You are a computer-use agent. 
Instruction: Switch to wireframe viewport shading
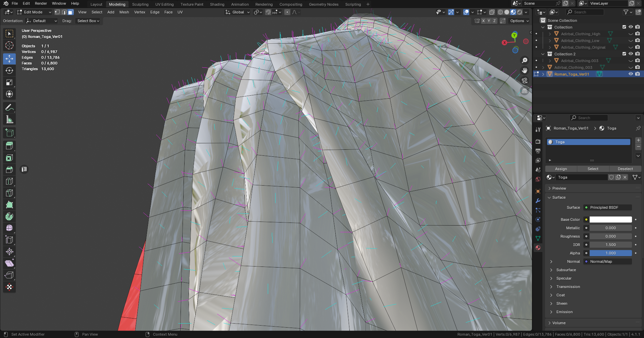pos(500,12)
